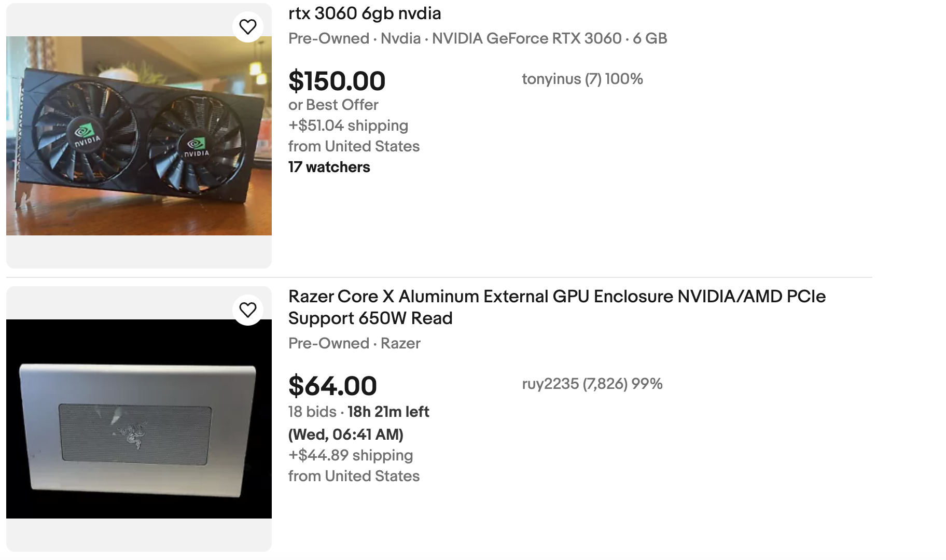
Task: Open the rtx 3060 6gb nvdia listing title
Action: pos(364,13)
